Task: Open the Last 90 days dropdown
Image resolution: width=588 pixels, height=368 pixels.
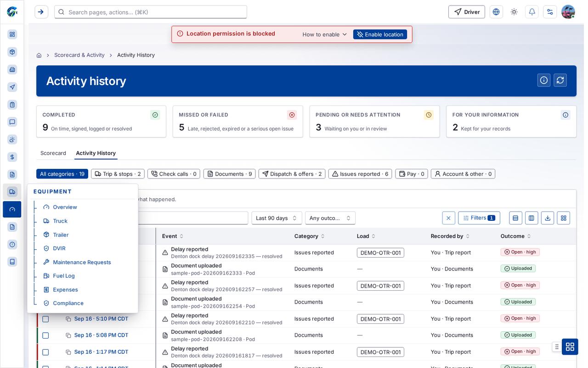Action: tap(277, 218)
